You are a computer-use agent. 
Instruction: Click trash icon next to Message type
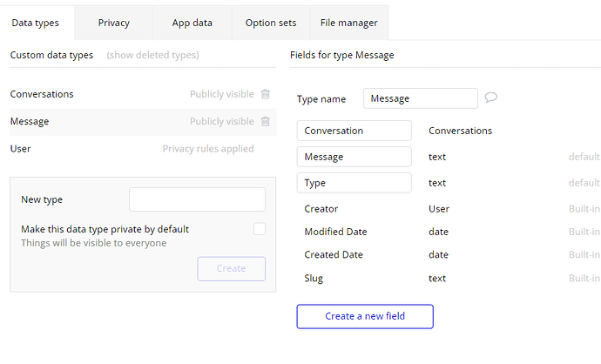(266, 122)
